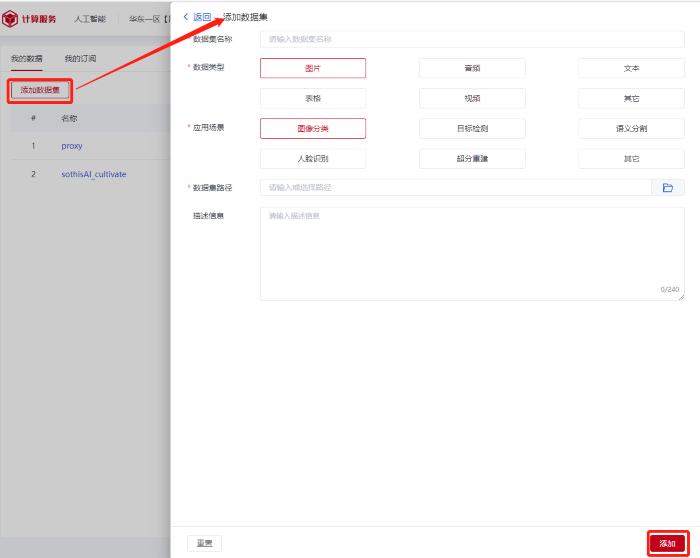This screenshot has height=558, width=700.
Task: Click the folder browse icon for dataset path
Action: [x=668, y=187]
